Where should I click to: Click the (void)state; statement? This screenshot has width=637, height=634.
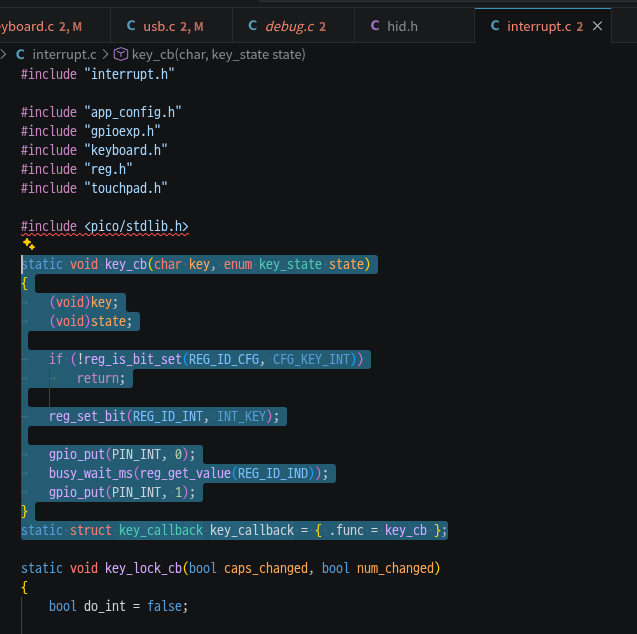(91, 321)
